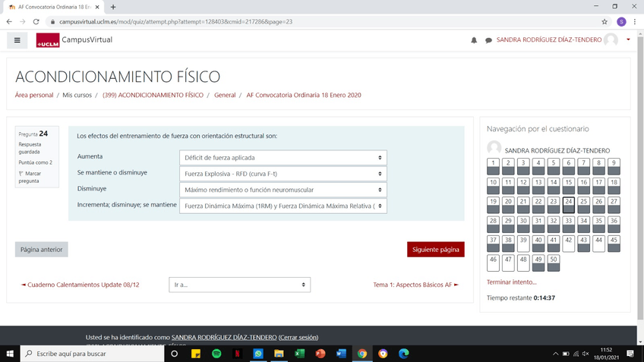Open a new browser tab
Viewport: 644px width, 362px height.
[113, 7]
